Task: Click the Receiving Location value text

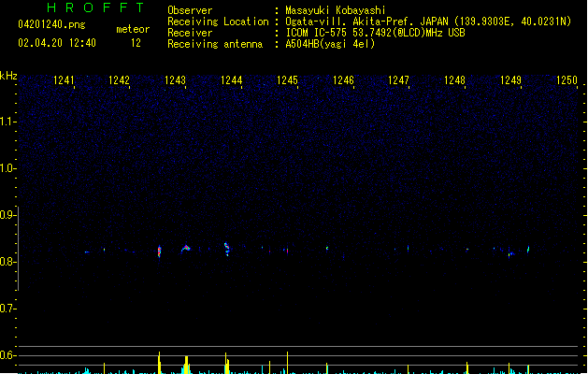Action: [428, 22]
